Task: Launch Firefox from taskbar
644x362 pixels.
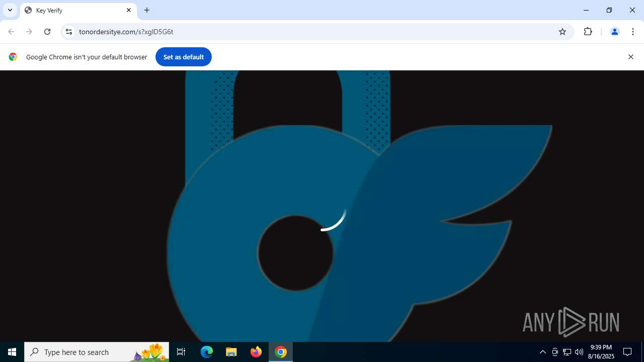Action: click(x=256, y=352)
